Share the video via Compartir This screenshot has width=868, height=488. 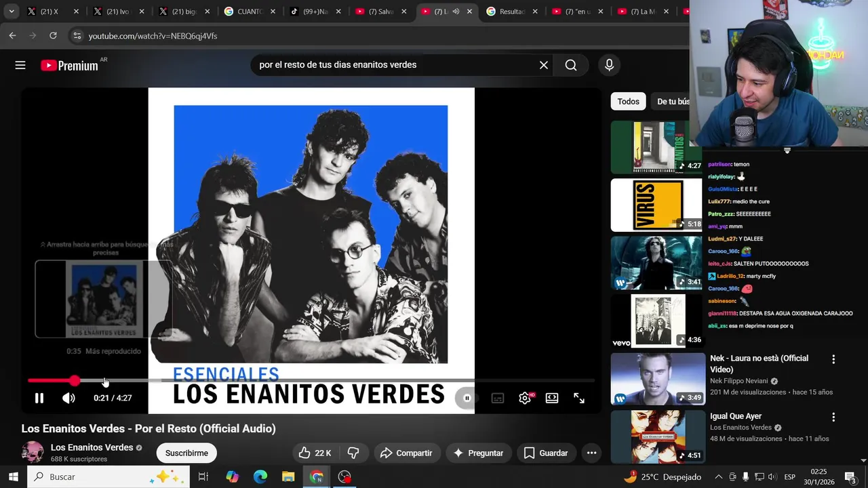[406, 453]
